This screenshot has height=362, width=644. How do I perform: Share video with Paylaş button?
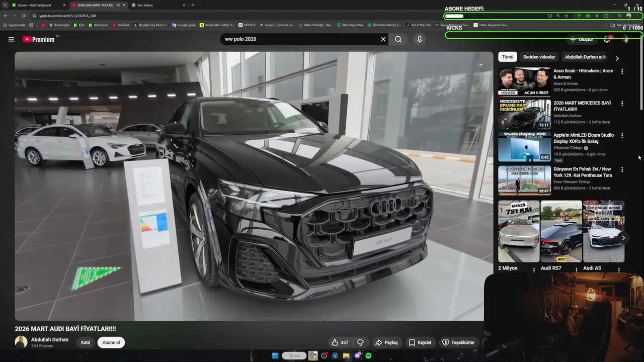[386, 342]
